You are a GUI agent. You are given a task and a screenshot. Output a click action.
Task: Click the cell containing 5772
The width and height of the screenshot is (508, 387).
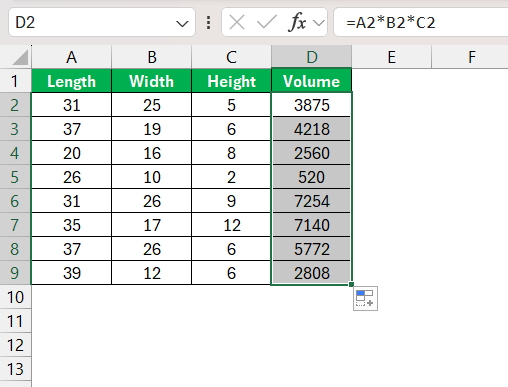312,249
